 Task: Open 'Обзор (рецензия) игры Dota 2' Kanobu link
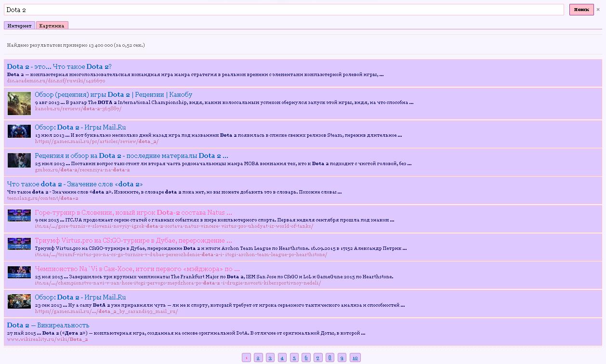pos(113,95)
